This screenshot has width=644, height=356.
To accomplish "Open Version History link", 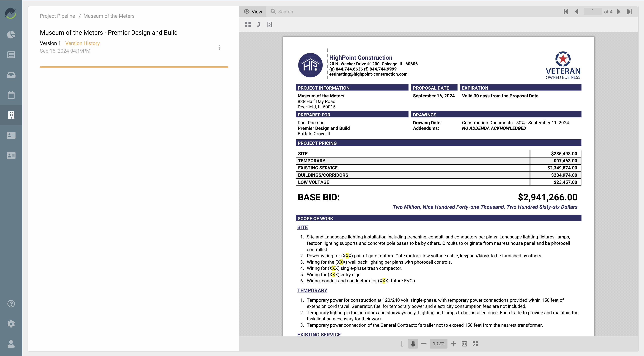I will [82, 43].
